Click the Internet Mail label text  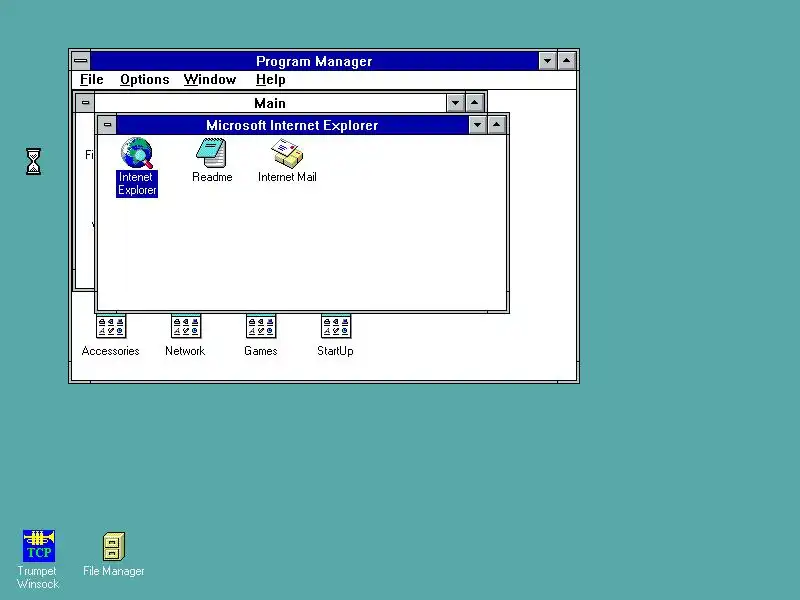(287, 177)
